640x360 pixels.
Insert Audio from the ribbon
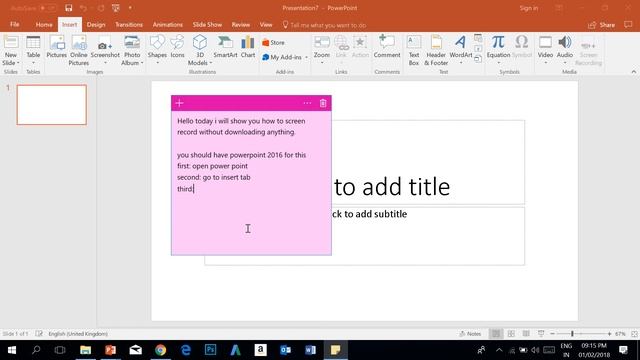point(565,50)
